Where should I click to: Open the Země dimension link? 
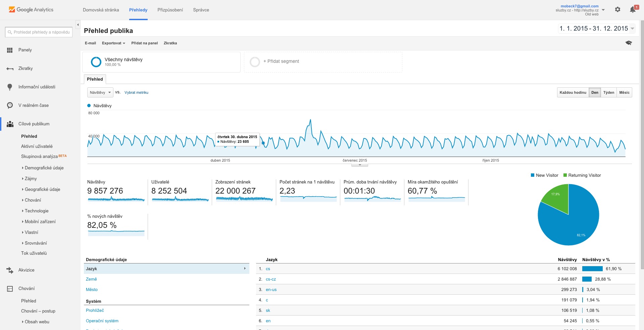click(91, 279)
